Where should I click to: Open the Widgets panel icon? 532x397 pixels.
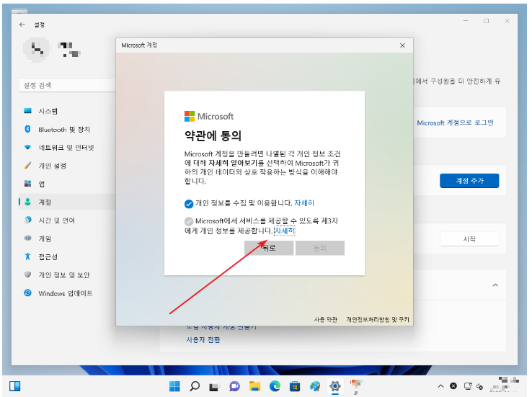[15, 386]
